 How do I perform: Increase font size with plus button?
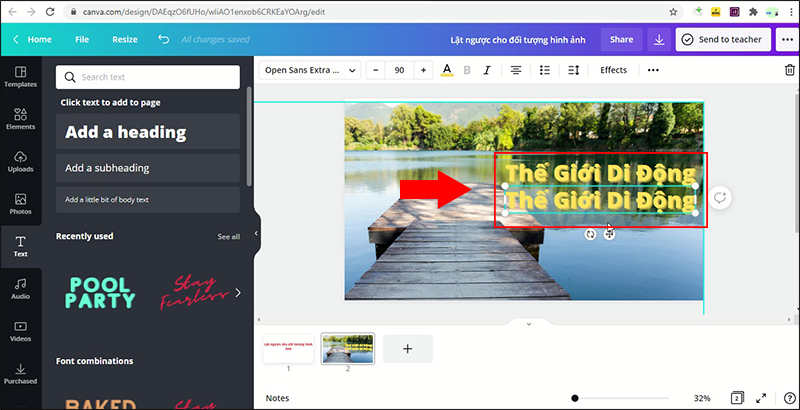(x=423, y=70)
